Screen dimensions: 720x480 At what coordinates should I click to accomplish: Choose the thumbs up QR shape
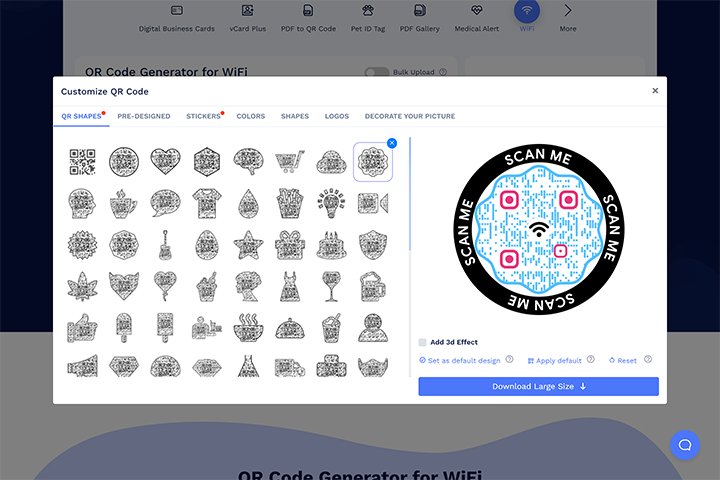click(x=82, y=328)
